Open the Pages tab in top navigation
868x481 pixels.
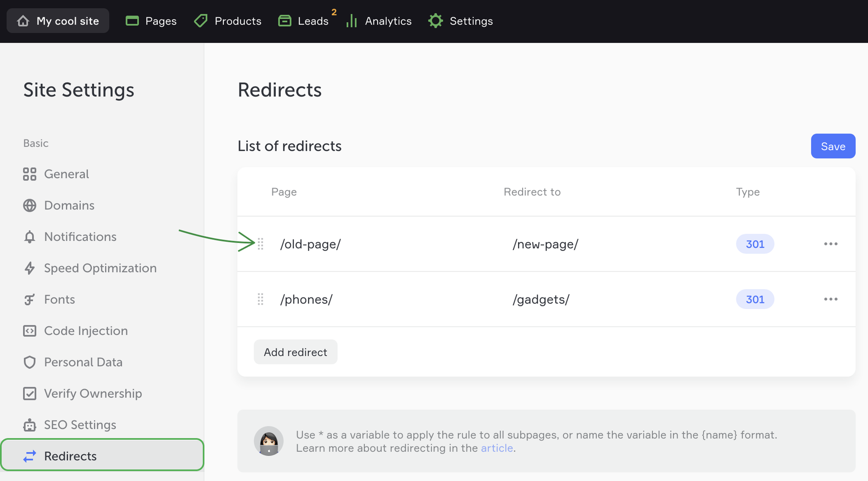(151, 21)
